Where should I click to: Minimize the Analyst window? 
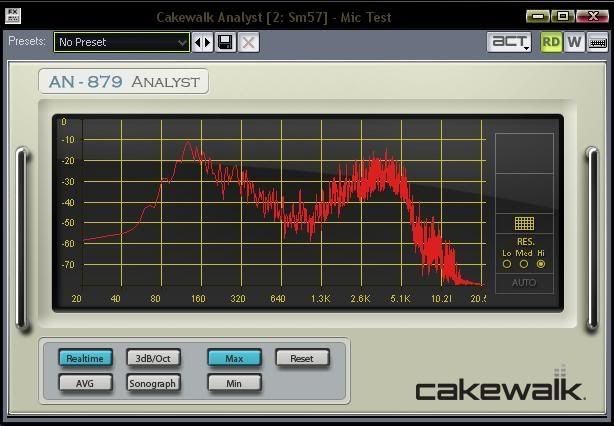click(x=538, y=16)
